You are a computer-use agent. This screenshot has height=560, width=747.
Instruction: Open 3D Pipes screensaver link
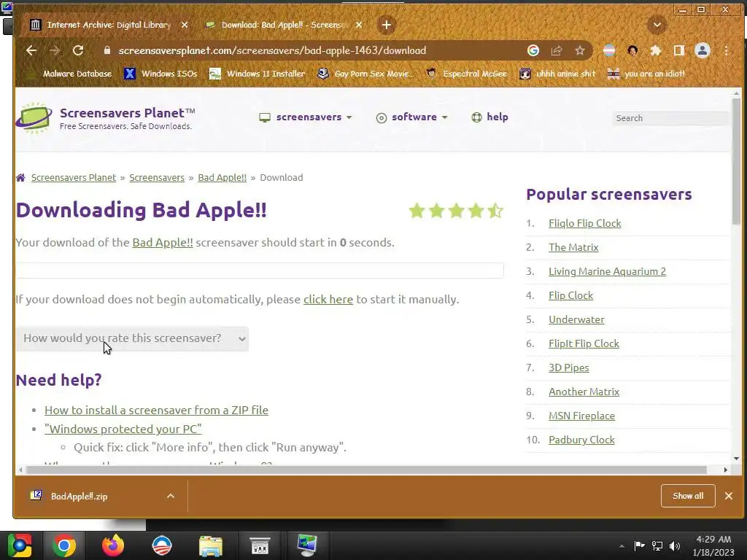(x=569, y=367)
